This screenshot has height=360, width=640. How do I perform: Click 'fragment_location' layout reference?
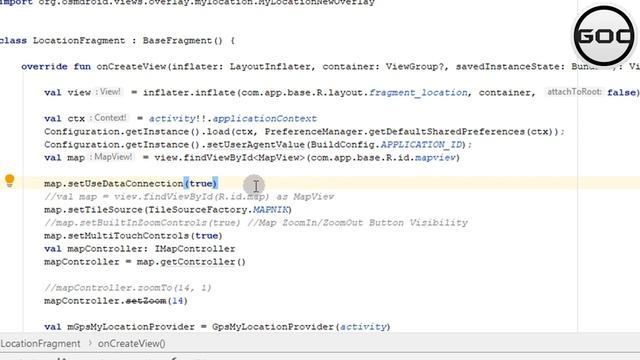coord(418,93)
